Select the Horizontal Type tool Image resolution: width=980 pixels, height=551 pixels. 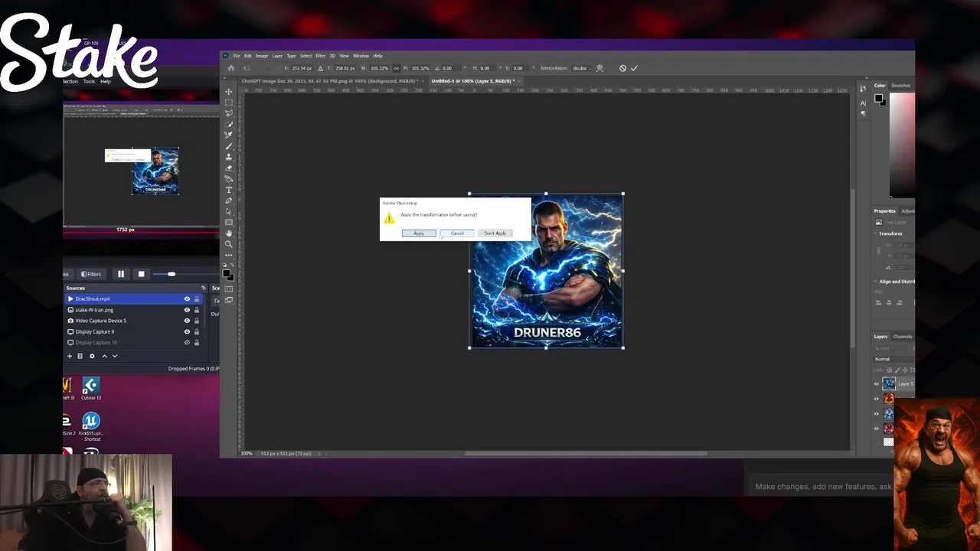[x=228, y=190]
